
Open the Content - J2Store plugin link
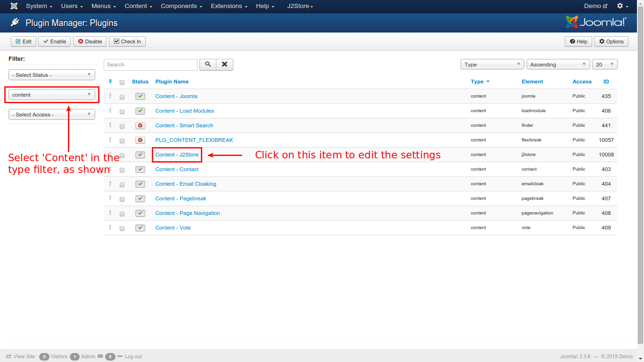[177, 155]
